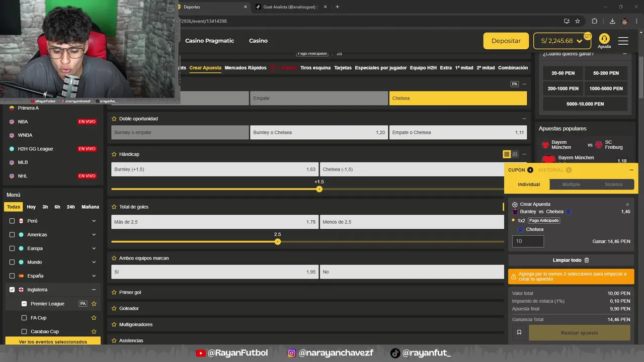Filter events by the Hoy time filter
The image size is (644, 362).
pyautogui.click(x=31, y=207)
